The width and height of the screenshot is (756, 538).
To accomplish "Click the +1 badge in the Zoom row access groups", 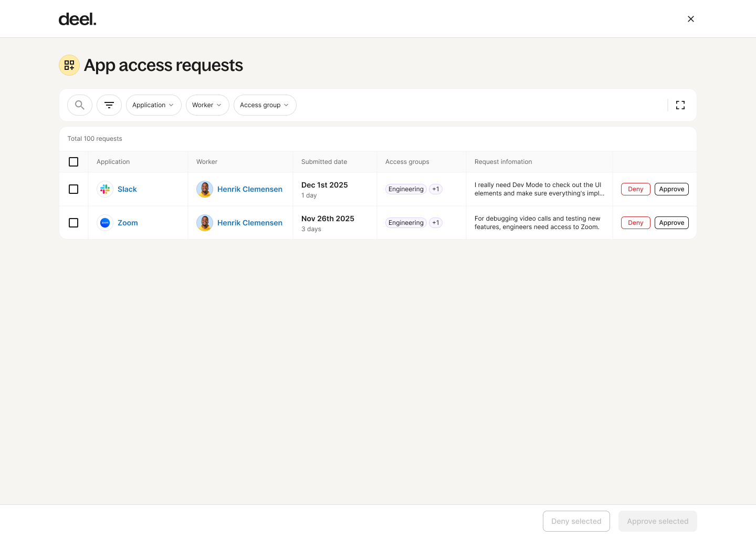I will [x=435, y=223].
